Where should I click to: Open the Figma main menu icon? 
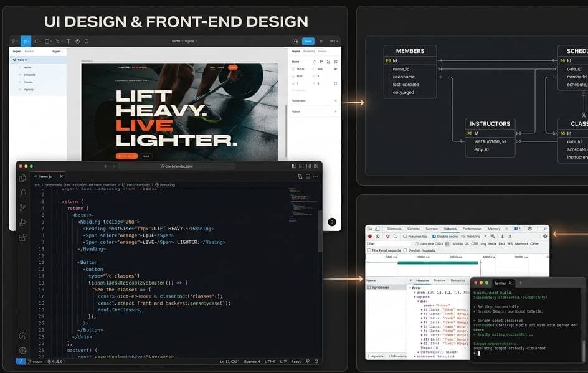[x=14, y=41]
